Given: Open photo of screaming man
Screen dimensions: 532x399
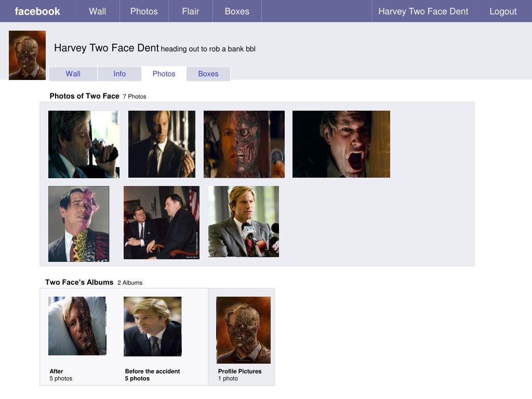Looking at the screenshot, I should 341,144.
